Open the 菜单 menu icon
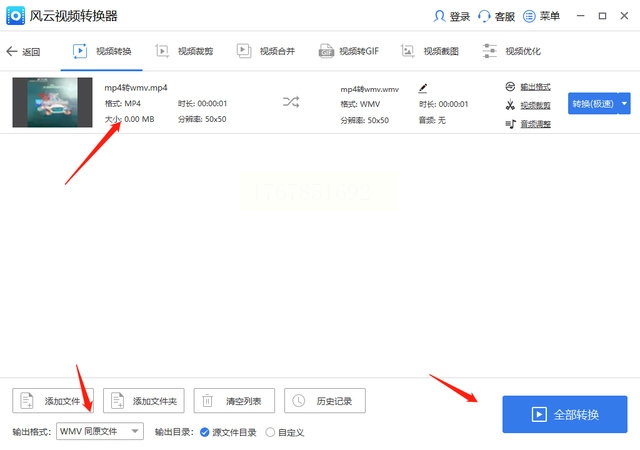The width and height of the screenshot is (640, 450). [529, 16]
